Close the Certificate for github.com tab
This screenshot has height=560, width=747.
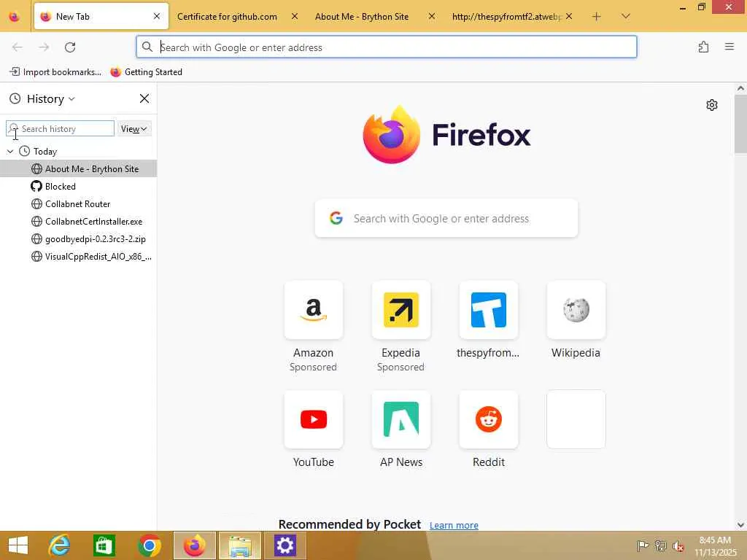(x=295, y=16)
